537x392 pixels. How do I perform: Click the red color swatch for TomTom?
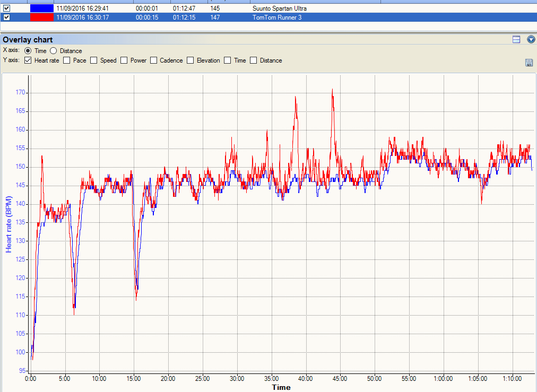[x=42, y=18]
